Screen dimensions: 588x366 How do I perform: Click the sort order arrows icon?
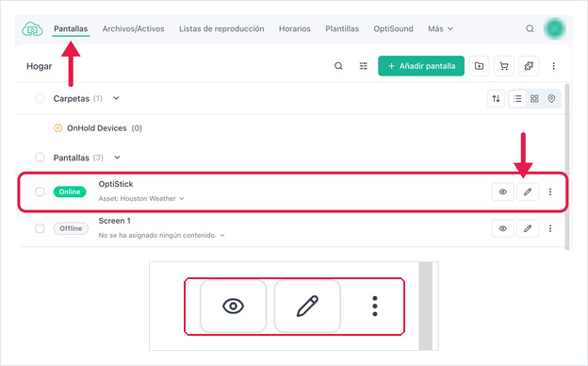pos(496,99)
